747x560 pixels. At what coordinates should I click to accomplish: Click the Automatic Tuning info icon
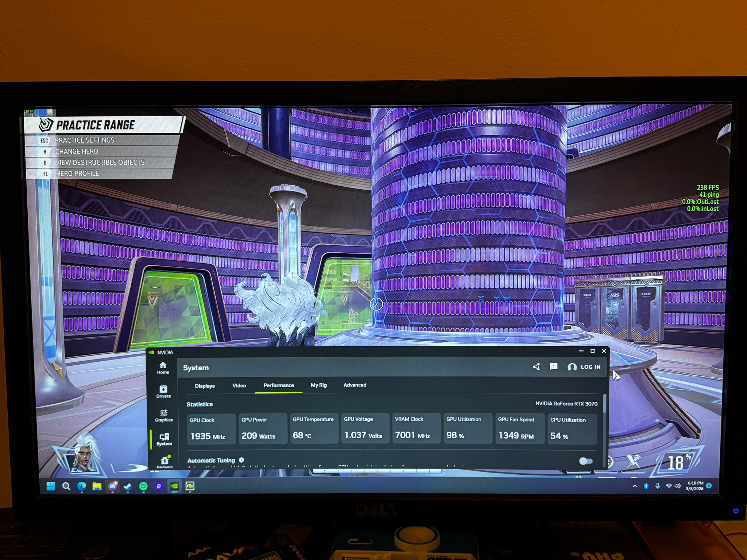(x=241, y=460)
